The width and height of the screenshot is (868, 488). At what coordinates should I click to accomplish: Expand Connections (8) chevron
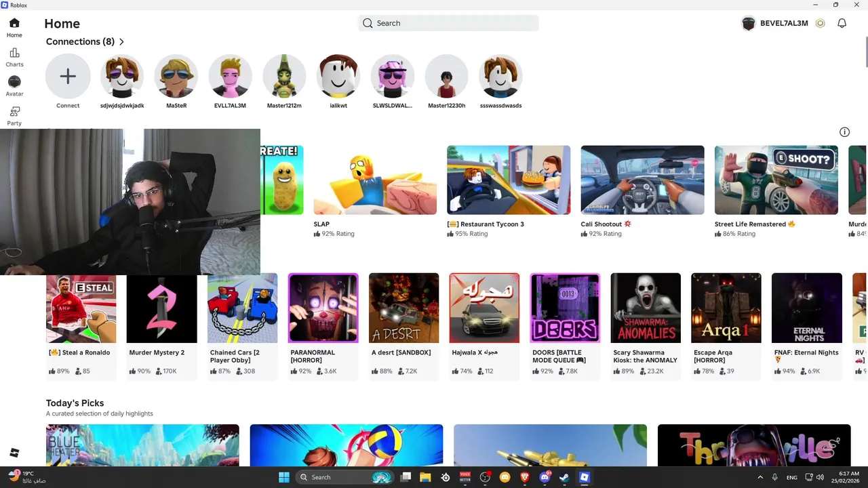click(121, 42)
